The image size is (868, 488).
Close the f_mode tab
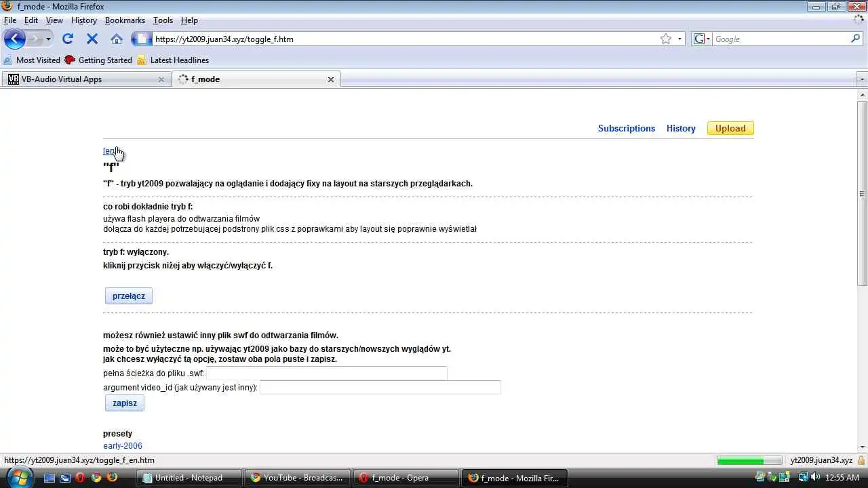pyautogui.click(x=331, y=79)
